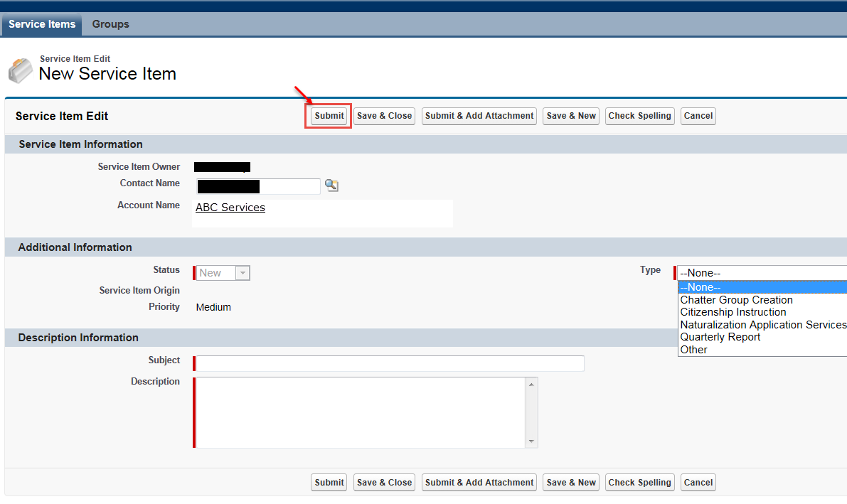Click the Additional Information section header

(426, 247)
